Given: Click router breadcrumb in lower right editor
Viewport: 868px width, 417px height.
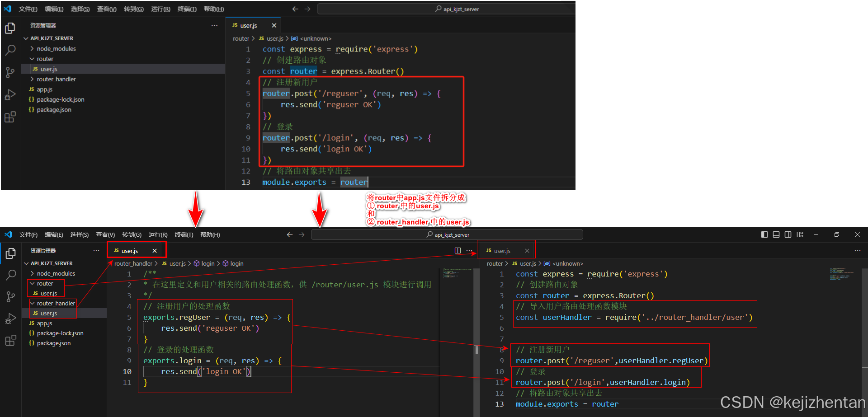Looking at the screenshot, I should 495,263.
